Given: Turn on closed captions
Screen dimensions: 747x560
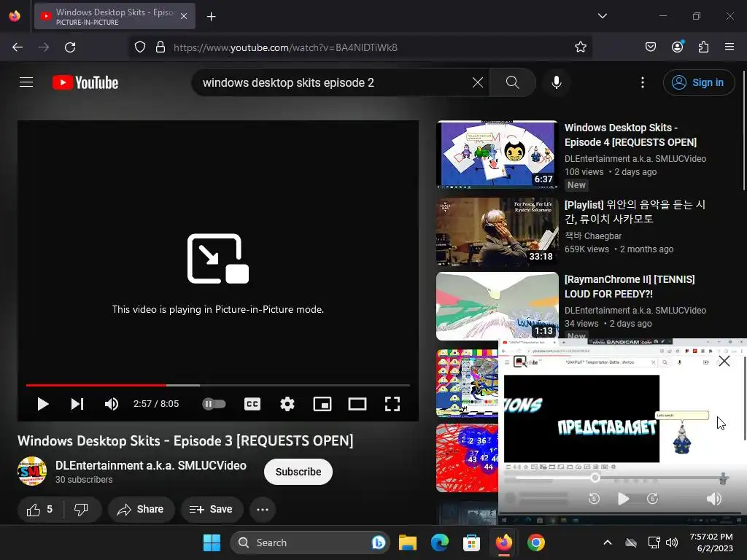Looking at the screenshot, I should coord(252,404).
